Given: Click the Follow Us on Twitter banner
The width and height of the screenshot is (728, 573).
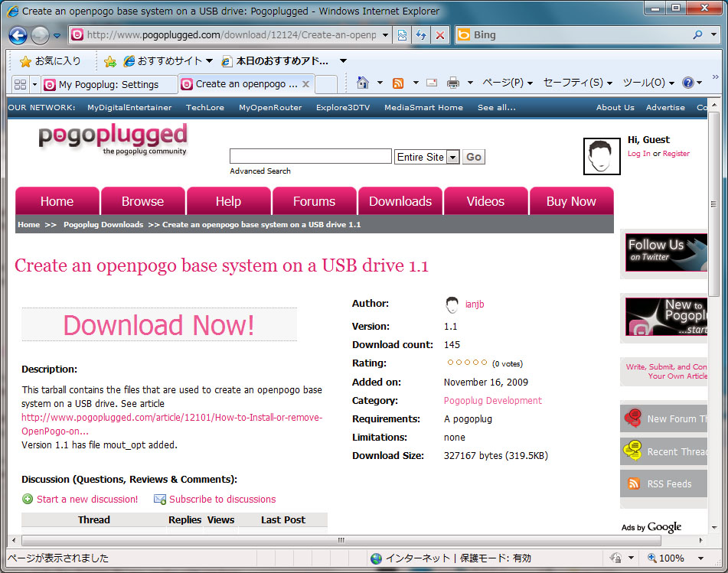Looking at the screenshot, I should (x=666, y=252).
